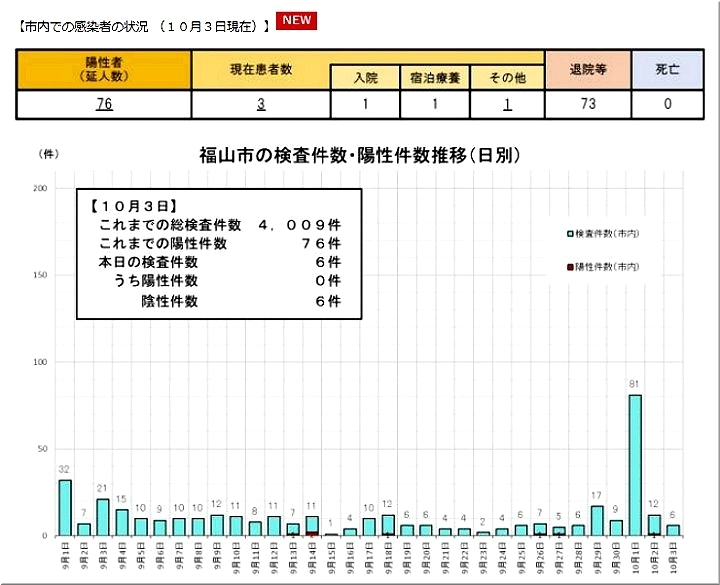720x585 pixels.
Task: Click the 死亡 header cell
Action: (x=667, y=69)
